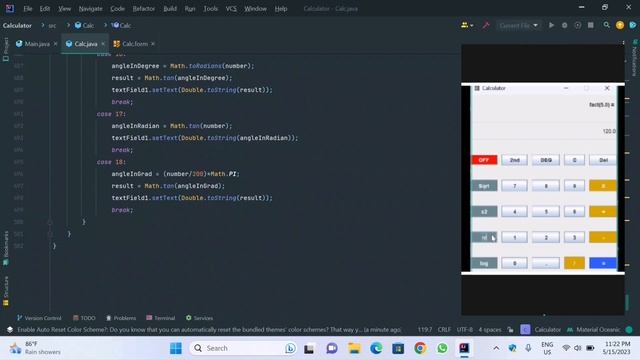Image resolution: width=640 pixels, height=360 pixels.
Task: Open the 4 spaces indent selector
Action: (490, 329)
